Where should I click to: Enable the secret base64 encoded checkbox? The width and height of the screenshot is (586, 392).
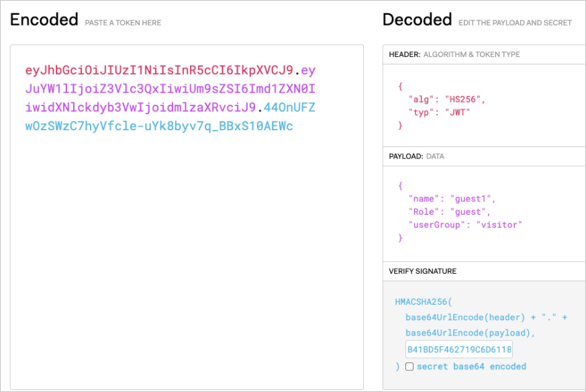click(409, 366)
